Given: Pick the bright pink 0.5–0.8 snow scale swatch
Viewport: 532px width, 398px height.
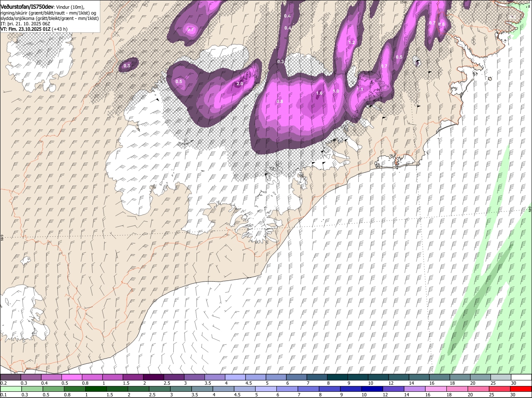Looking at the screenshot, I should point(71,377).
